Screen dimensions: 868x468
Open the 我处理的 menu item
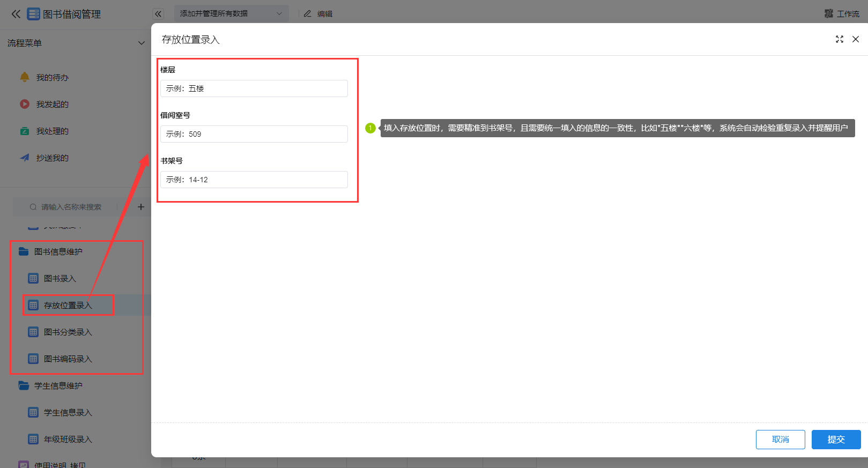click(x=53, y=131)
